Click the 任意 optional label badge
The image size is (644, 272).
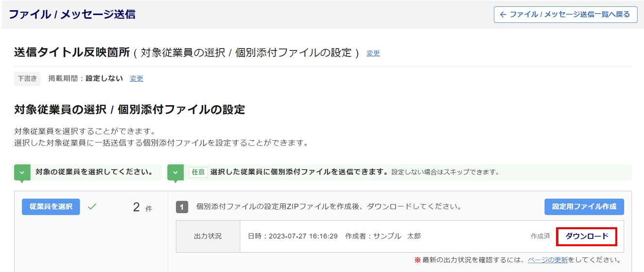click(198, 172)
